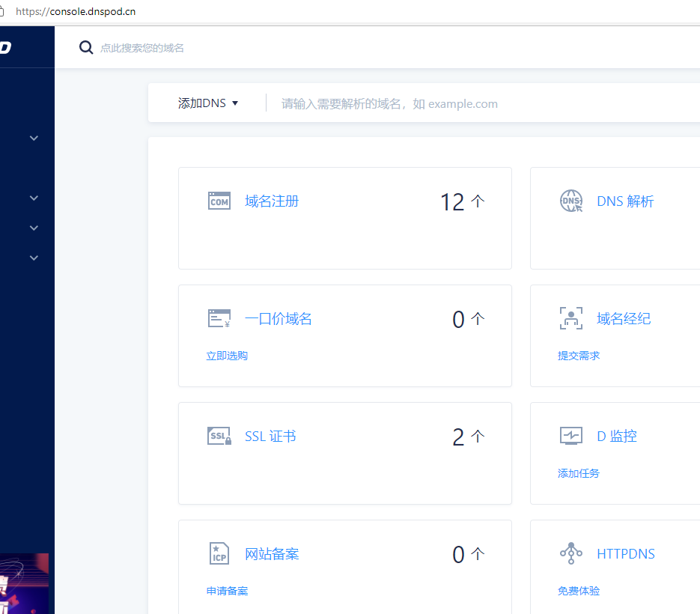Open the 添加DNS dropdown

click(207, 103)
